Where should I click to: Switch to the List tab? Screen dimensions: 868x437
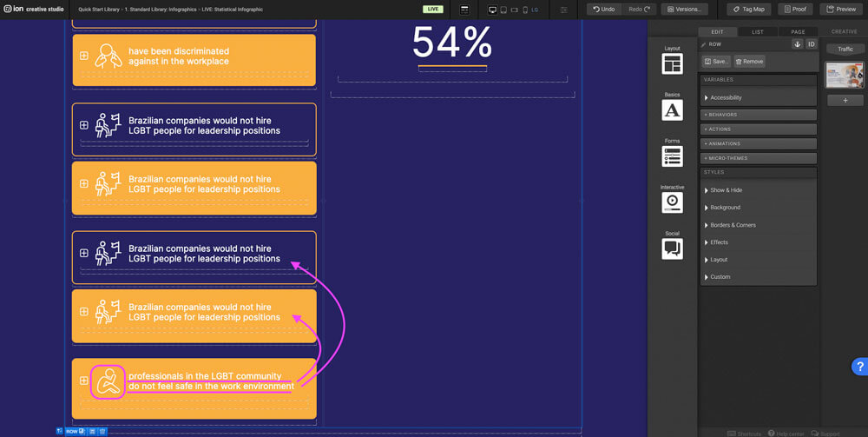758,31
